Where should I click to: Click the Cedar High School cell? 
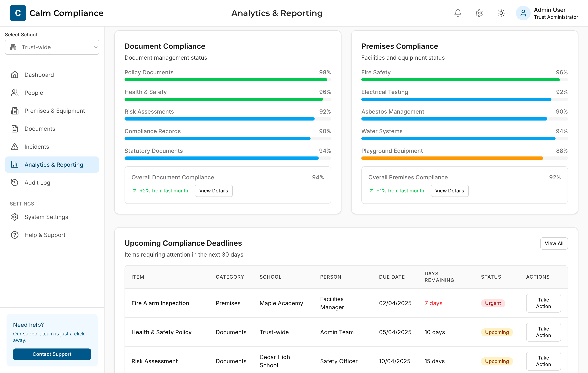pos(275,361)
